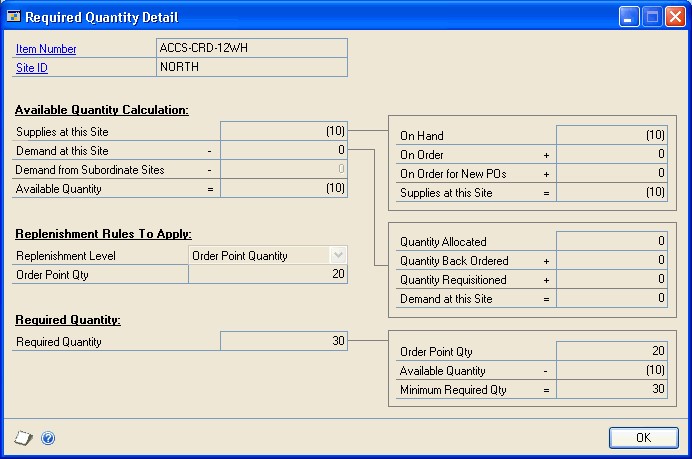Click the Required Quantity Detail title bar text
Viewport: 692px width, 459px height.
[x=102, y=17]
